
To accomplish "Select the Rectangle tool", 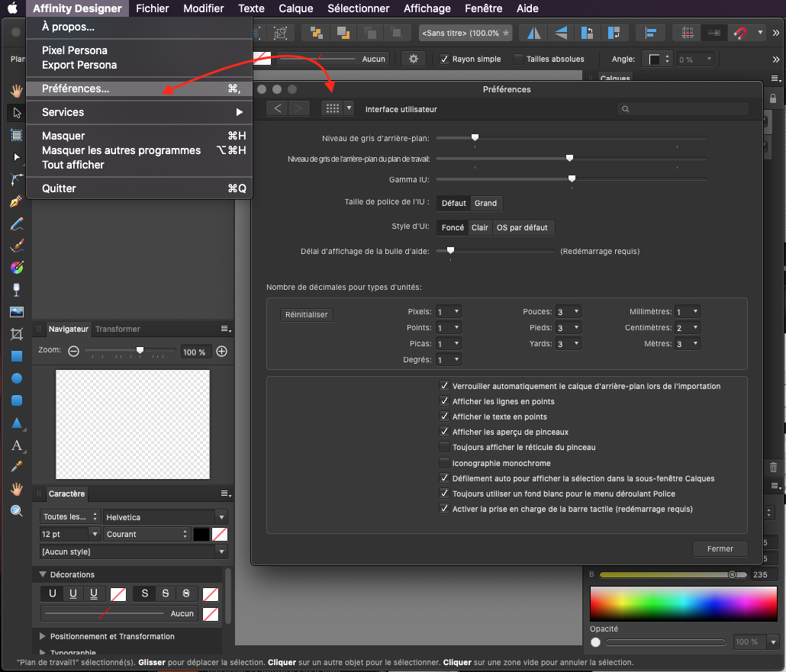I will tap(17, 356).
